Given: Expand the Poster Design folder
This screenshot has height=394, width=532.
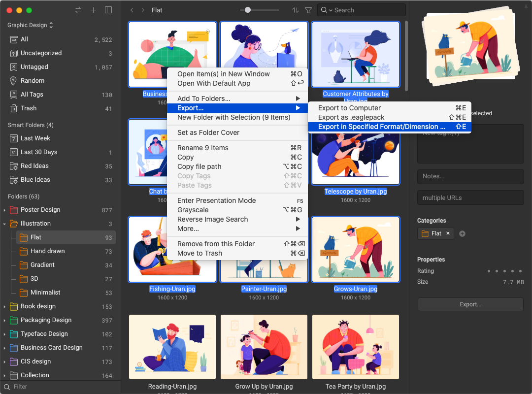Looking at the screenshot, I should (x=4, y=210).
